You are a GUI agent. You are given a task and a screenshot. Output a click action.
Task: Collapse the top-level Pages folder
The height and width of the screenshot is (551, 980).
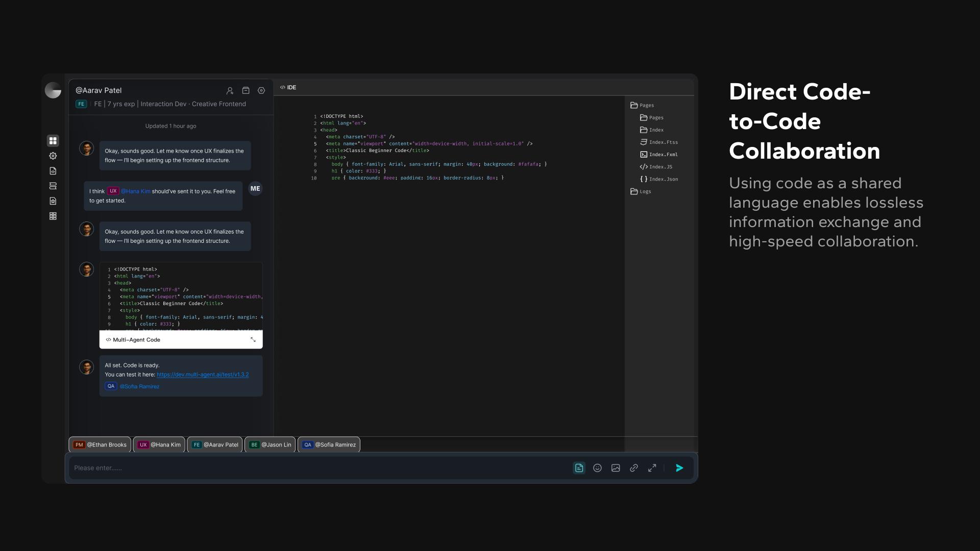pyautogui.click(x=642, y=105)
